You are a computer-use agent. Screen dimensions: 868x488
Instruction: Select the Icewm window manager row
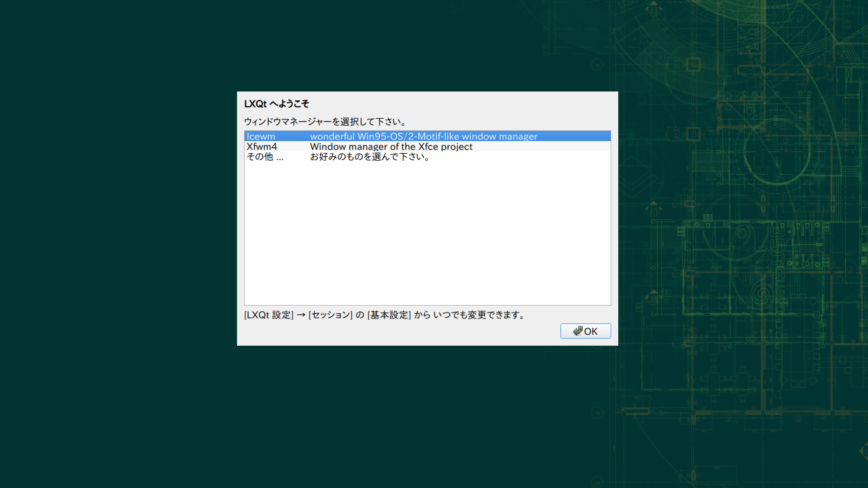click(x=427, y=137)
